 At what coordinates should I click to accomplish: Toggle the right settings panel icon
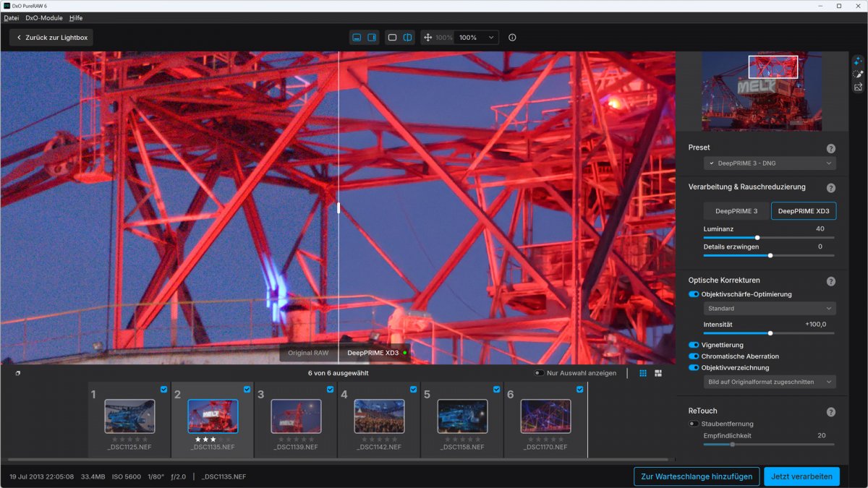(372, 38)
